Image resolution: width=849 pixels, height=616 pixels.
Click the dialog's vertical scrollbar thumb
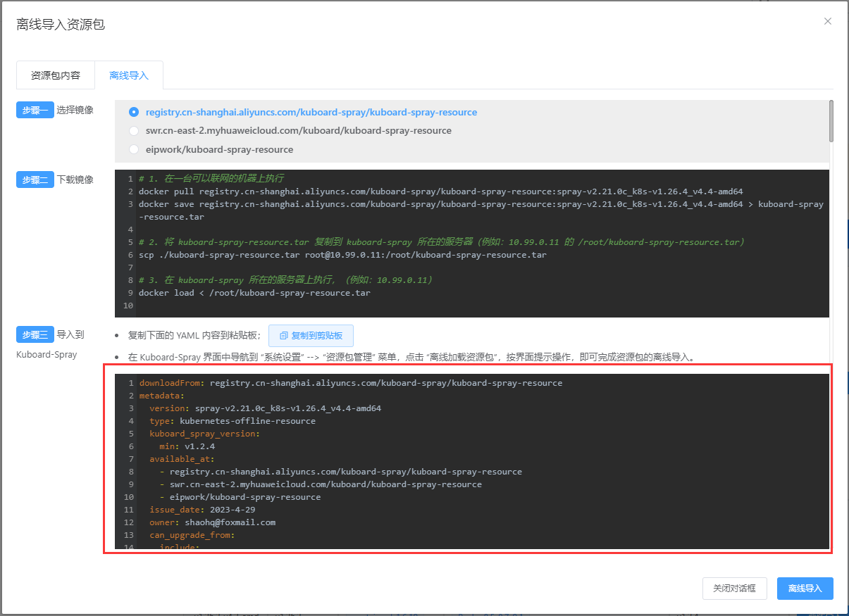831,121
